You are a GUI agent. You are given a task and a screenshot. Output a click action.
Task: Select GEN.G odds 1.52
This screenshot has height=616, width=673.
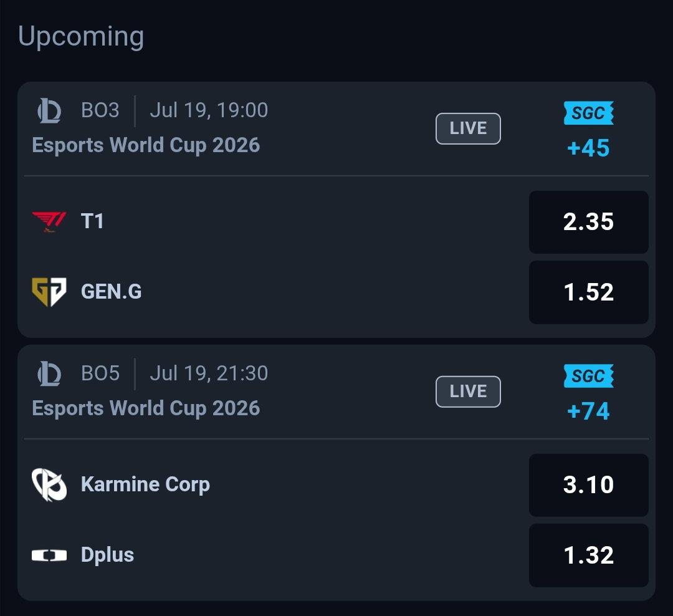[588, 292]
